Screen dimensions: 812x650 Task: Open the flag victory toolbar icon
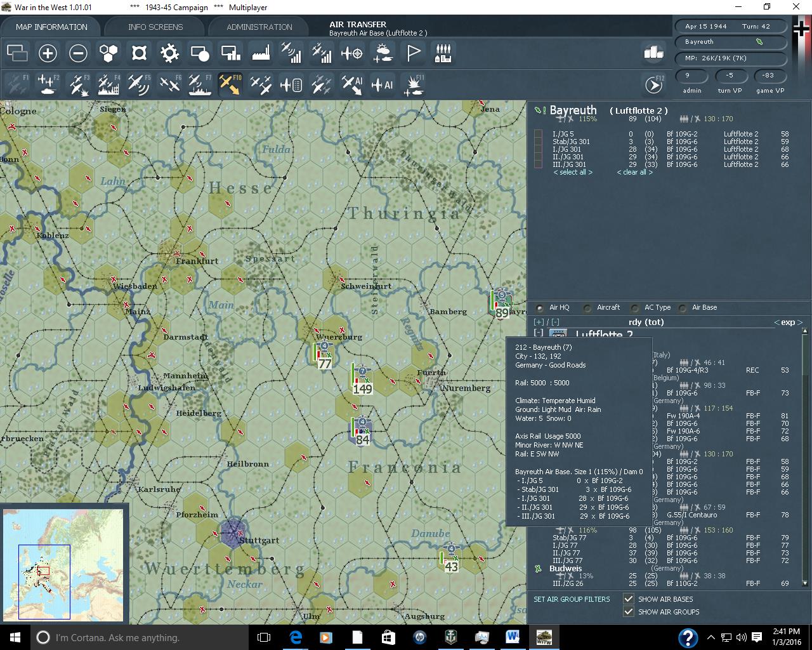click(x=413, y=53)
